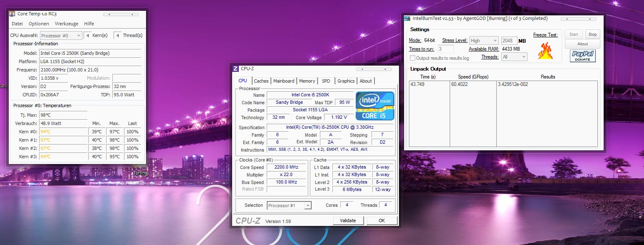Switch to the SPD tab in CPU-Z
The width and height of the screenshot is (644, 245).
(x=326, y=81)
